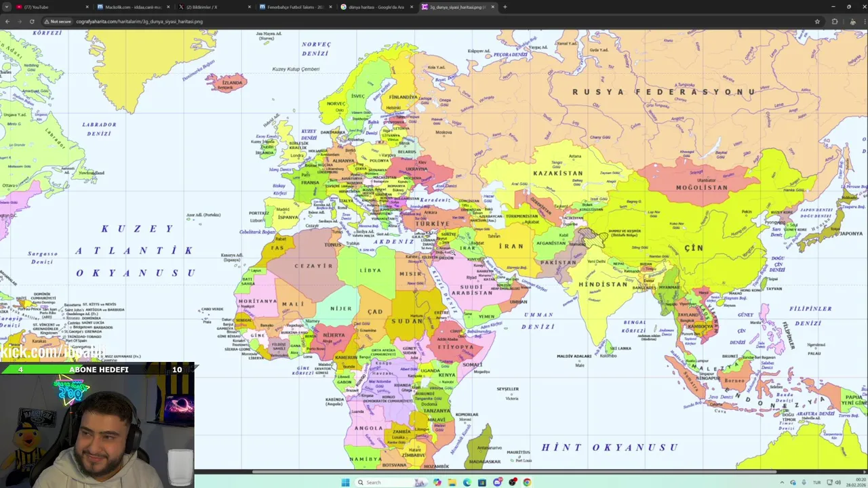Click the LİBYA label on map
Image resolution: width=868 pixels, height=488 pixels.
point(370,270)
